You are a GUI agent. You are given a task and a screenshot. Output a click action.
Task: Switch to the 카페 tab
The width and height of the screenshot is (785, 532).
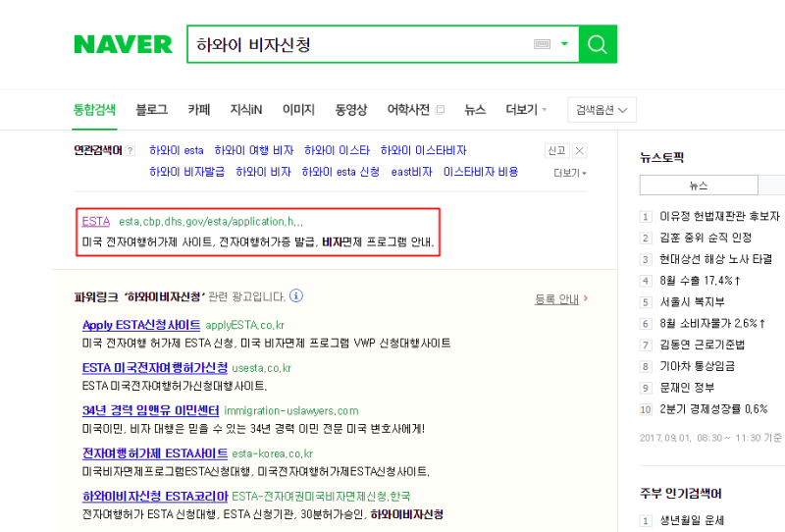click(199, 109)
